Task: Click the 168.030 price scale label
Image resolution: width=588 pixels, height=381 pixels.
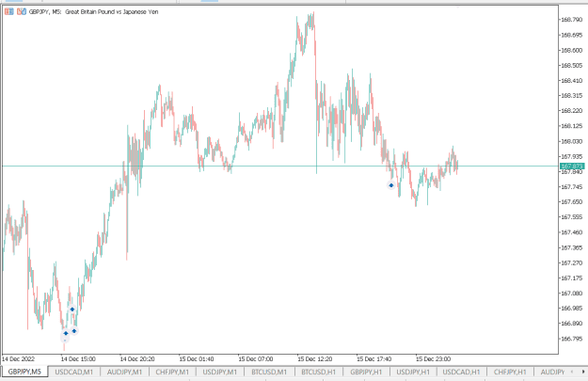Action: [571, 141]
